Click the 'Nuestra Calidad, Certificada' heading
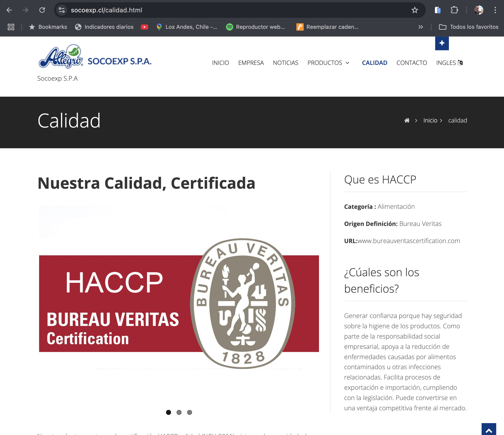The width and height of the screenshot is (504, 435). (x=146, y=183)
